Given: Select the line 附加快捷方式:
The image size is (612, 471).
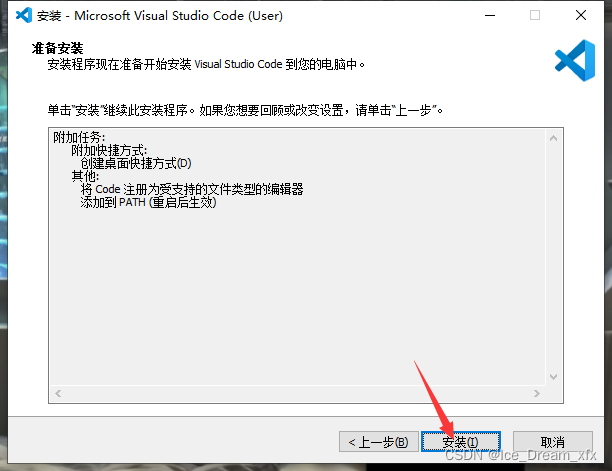Looking at the screenshot, I should (109, 150).
